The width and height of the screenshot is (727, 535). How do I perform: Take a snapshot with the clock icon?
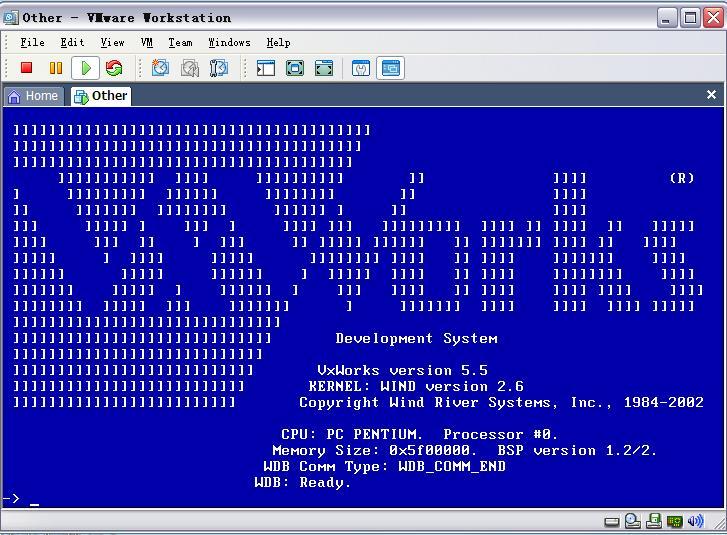(x=160, y=68)
